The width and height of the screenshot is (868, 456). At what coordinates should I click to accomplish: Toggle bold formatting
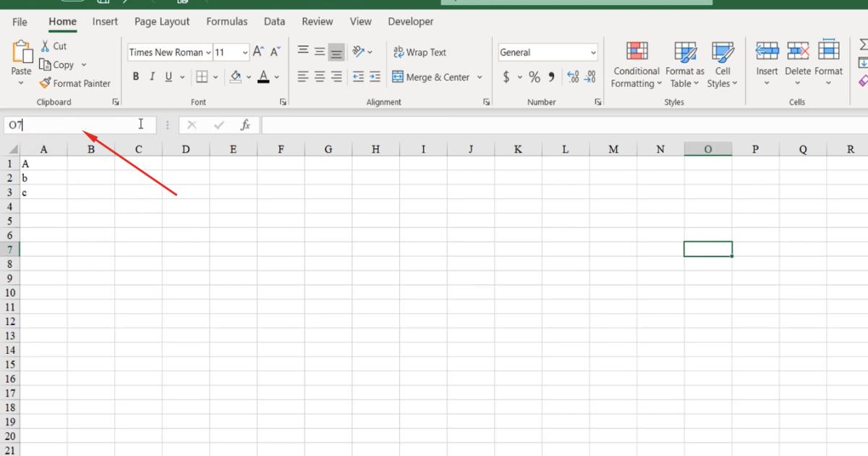pos(135,76)
